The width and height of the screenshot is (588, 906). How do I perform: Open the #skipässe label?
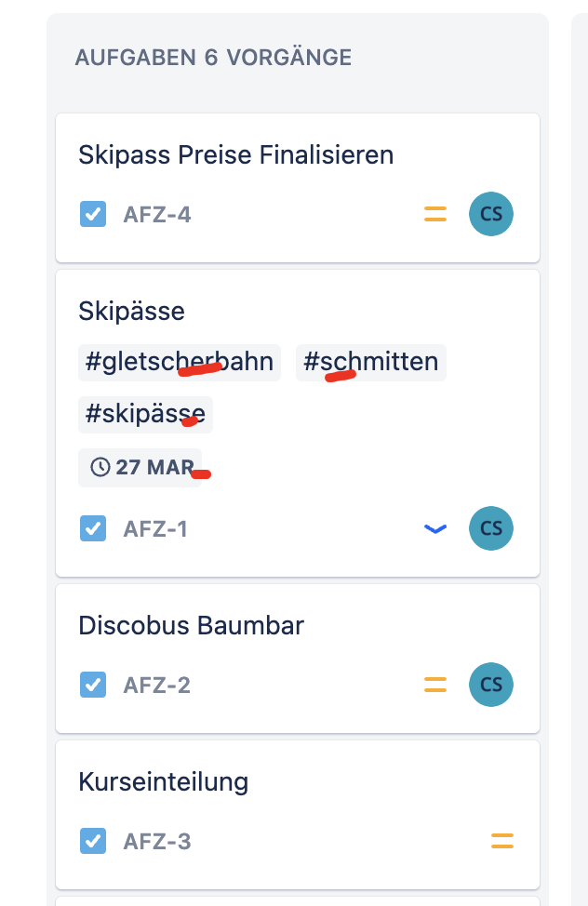[145, 414]
